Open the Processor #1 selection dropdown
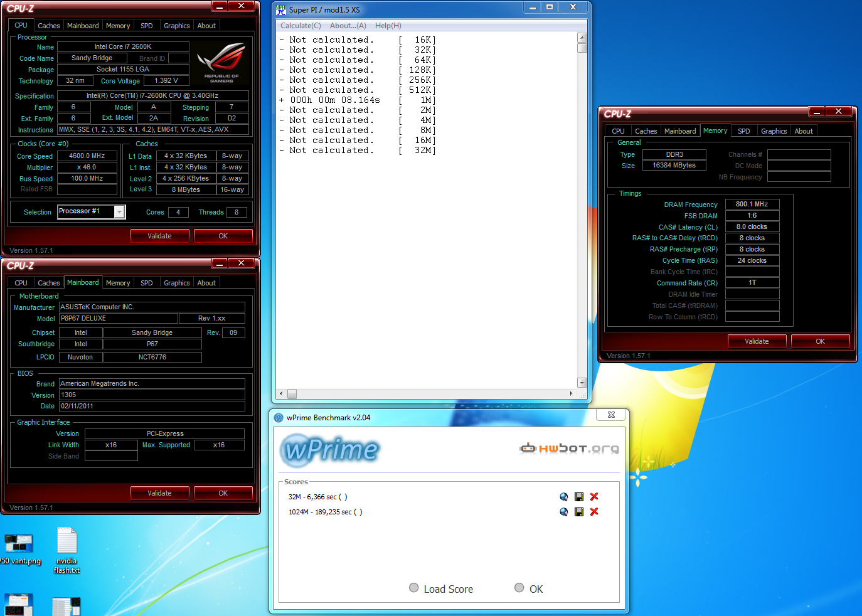This screenshot has width=862, height=616. (119, 212)
